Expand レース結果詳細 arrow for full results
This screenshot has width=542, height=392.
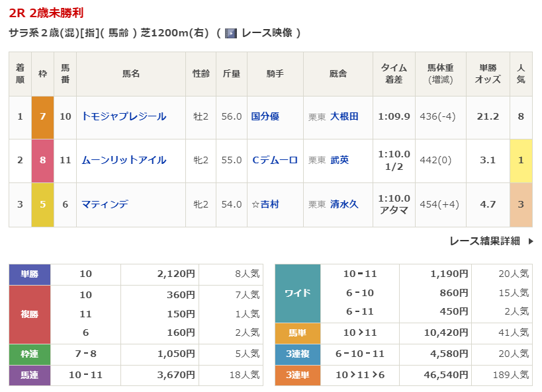pyautogui.click(x=530, y=241)
